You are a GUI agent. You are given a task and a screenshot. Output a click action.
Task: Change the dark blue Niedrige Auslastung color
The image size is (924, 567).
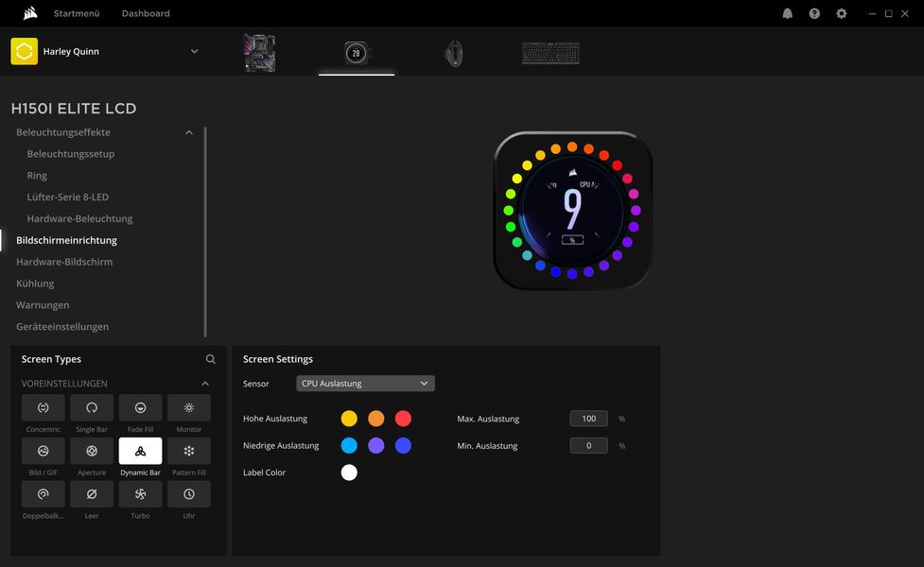click(x=403, y=446)
